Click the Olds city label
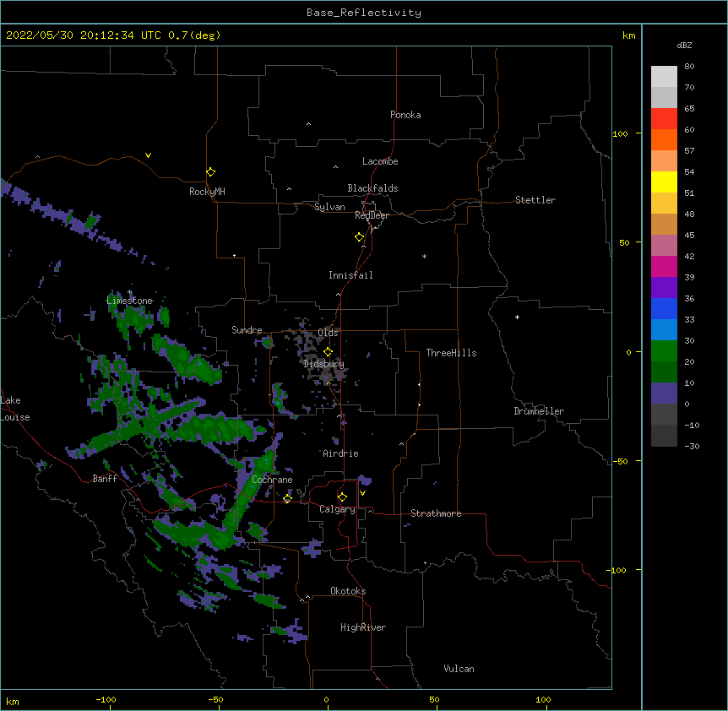The width and height of the screenshot is (728, 711). (x=328, y=333)
